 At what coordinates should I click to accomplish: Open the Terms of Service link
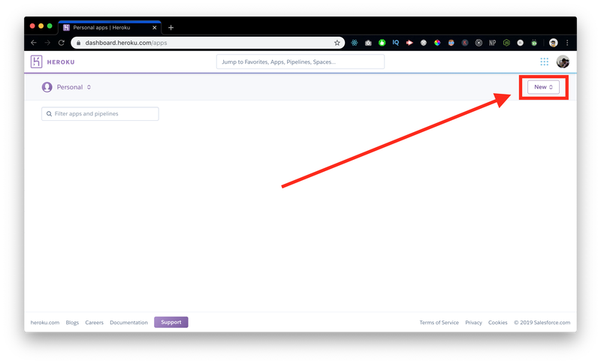click(439, 322)
